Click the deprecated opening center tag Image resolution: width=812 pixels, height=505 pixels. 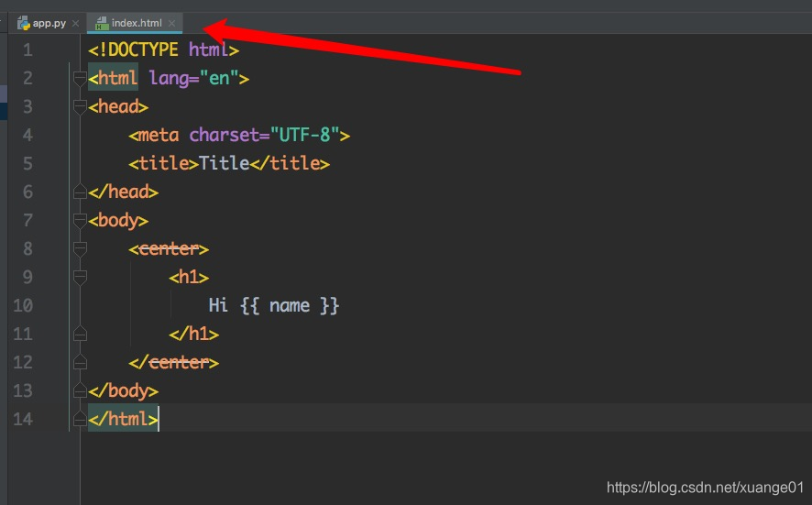point(169,249)
